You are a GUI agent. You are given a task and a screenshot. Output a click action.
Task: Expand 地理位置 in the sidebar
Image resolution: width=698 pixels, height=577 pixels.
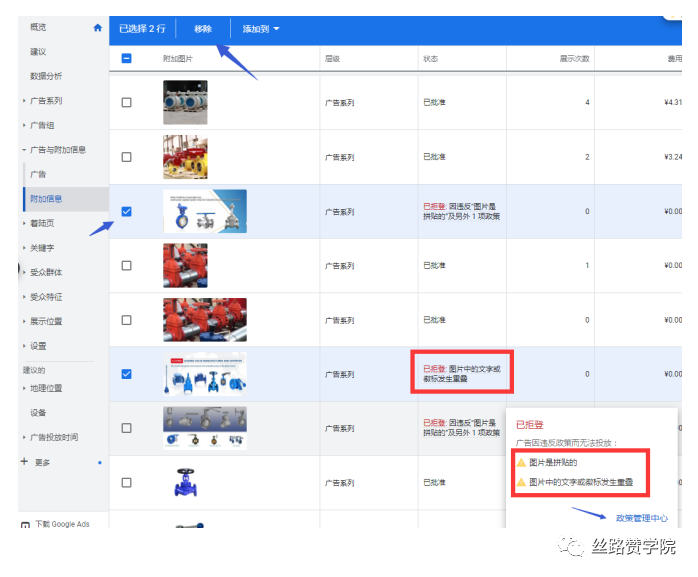24,388
